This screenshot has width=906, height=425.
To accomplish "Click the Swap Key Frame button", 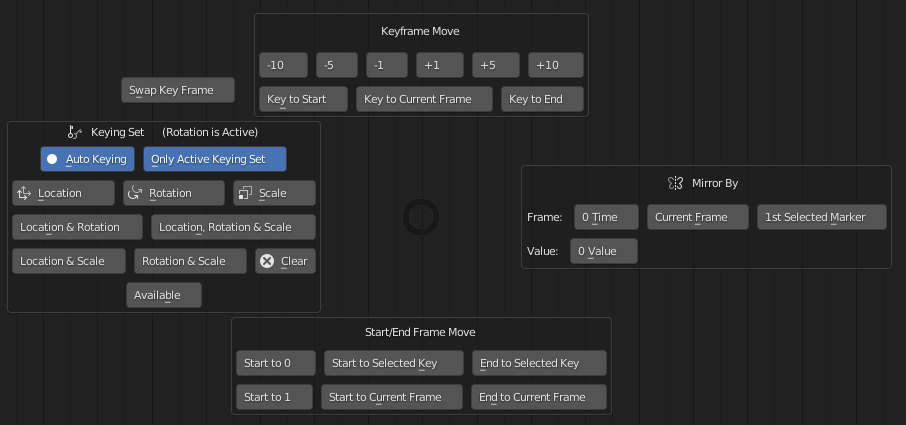I will tap(178, 90).
